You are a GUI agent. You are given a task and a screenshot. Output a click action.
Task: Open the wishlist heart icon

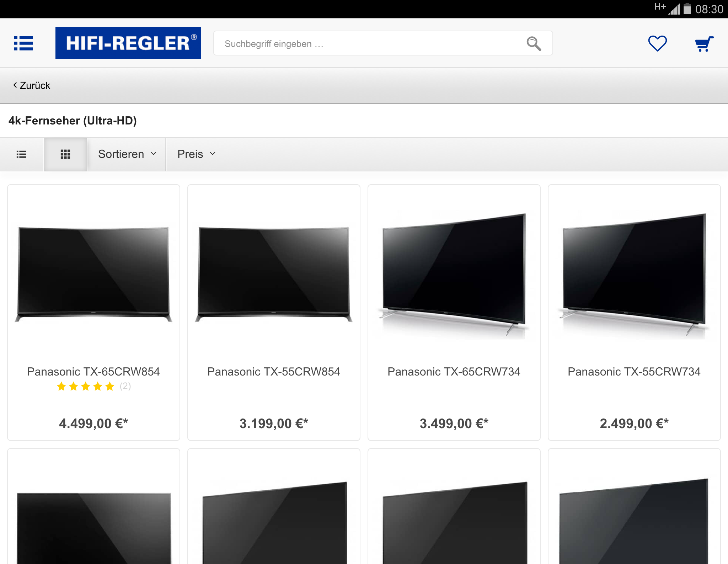pos(657,43)
